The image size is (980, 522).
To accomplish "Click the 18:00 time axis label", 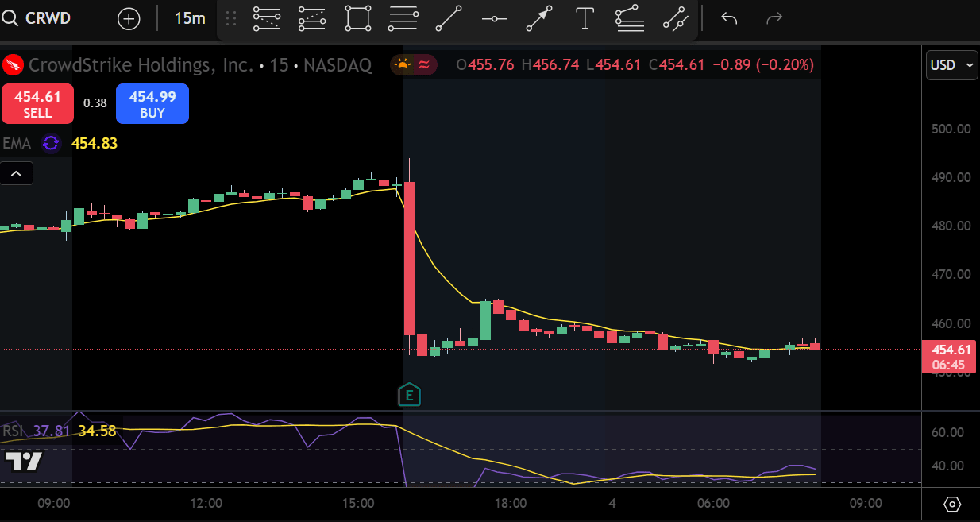I will point(511,503).
